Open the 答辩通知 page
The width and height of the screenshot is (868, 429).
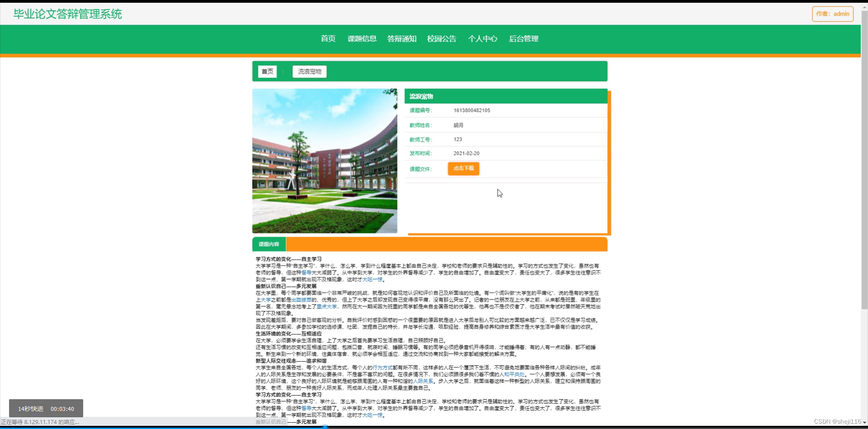[401, 39]
